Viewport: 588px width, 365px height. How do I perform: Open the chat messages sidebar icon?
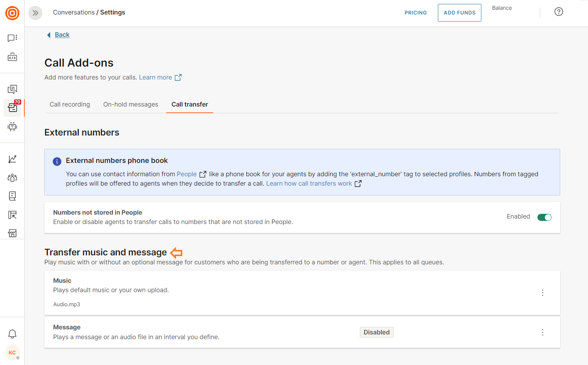click(x=12, y=38)
